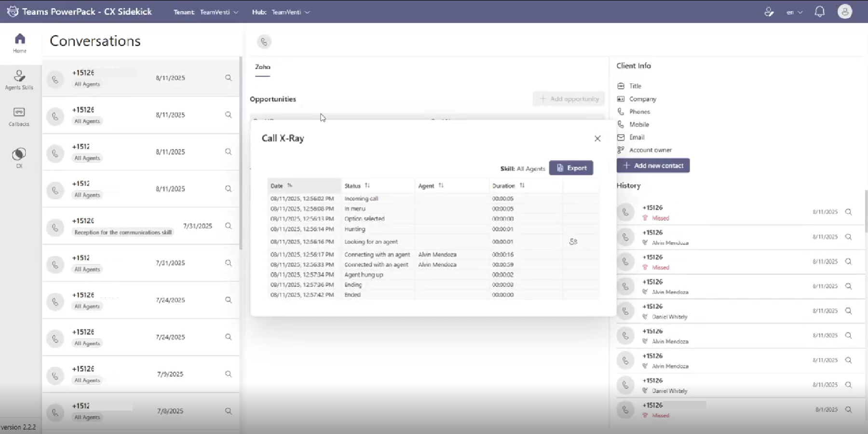This screenshot has width=868, height=434.
Task: Close the Call X-Ray dialog
Action: pyautogui.click(x=597, y=138)
